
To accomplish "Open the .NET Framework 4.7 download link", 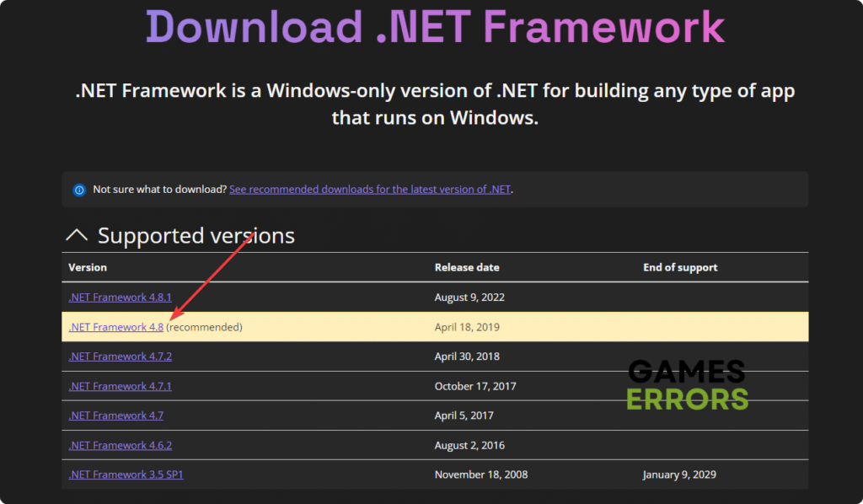I will click(115, 415).
